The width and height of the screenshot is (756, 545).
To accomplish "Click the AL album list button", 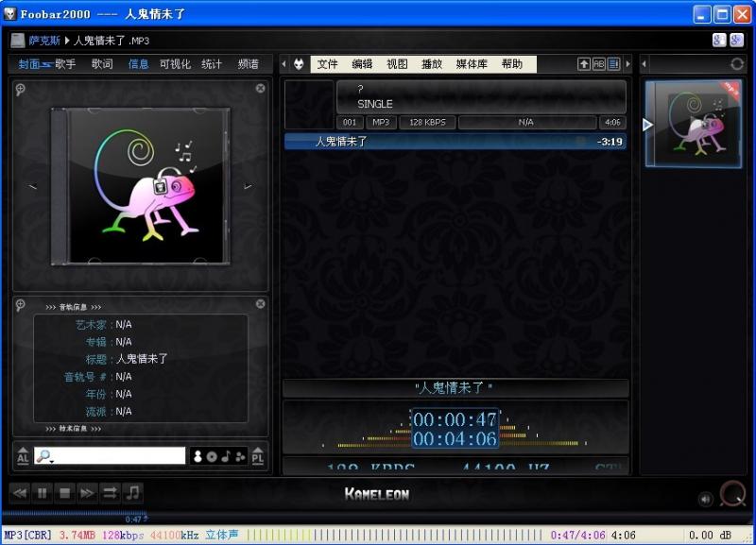I will (x=23, y=456).
